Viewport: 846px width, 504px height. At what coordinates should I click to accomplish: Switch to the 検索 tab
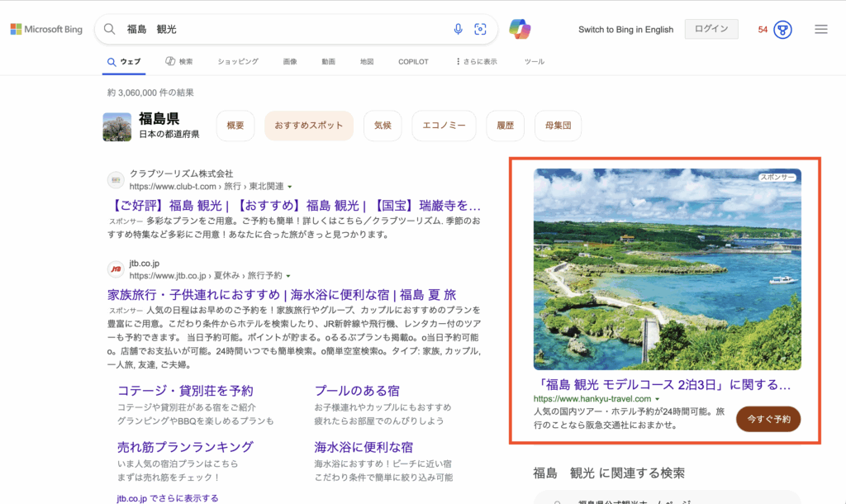point(179,61)
